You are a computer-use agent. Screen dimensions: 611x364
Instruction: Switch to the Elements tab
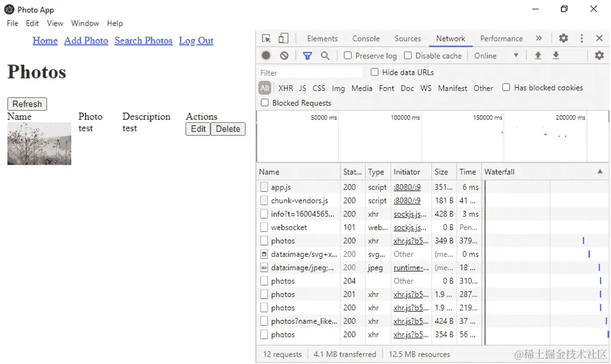coord(322,38)
